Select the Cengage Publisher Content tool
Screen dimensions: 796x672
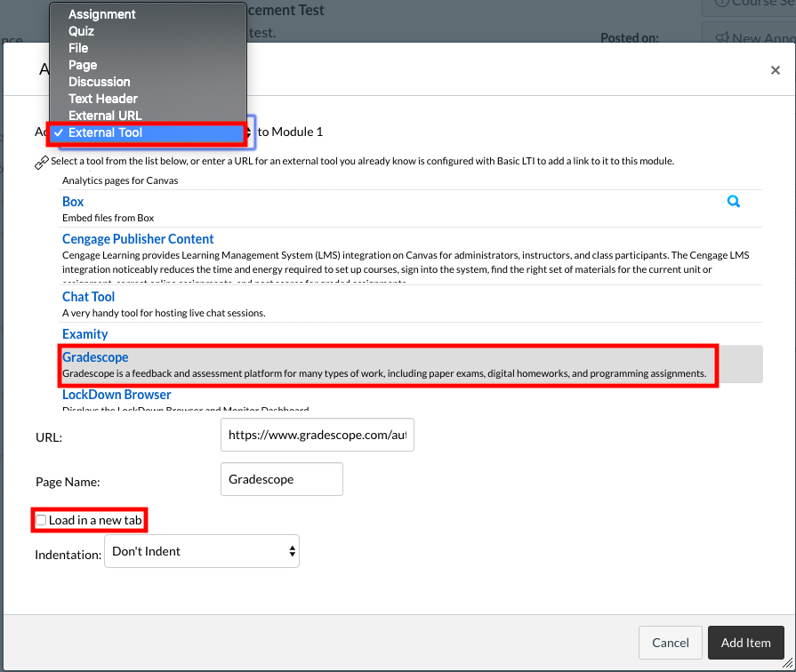point(138,238)
